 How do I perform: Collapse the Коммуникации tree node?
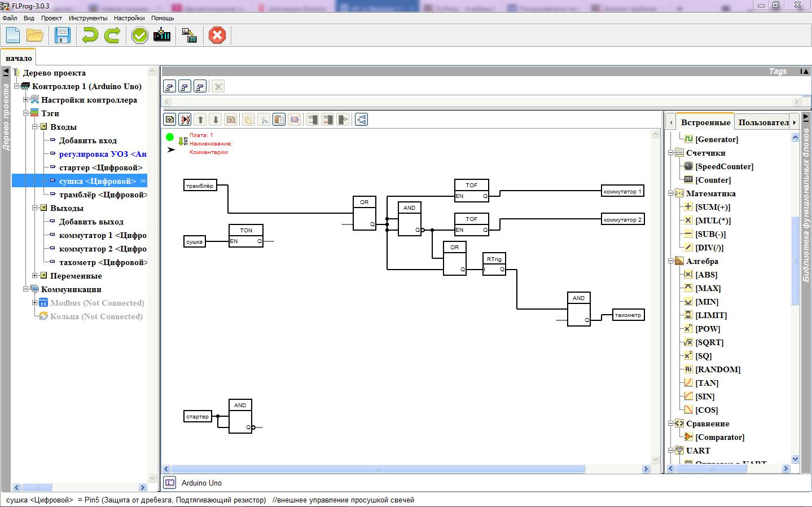pos(26,289)
